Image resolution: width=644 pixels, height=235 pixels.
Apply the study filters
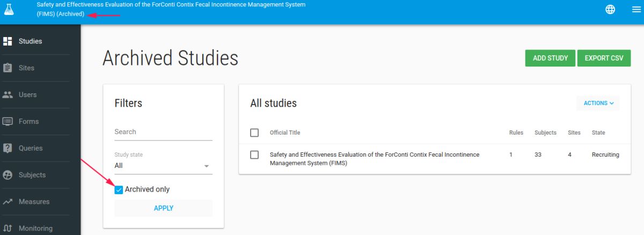(163, 208)
